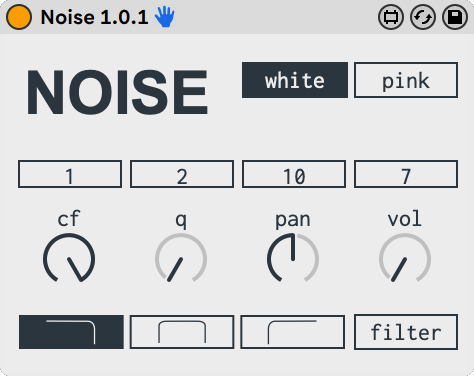Click the cf label above the knob
Image resolution: width=474 pixels, height=376 pixels.
[69, 218]
